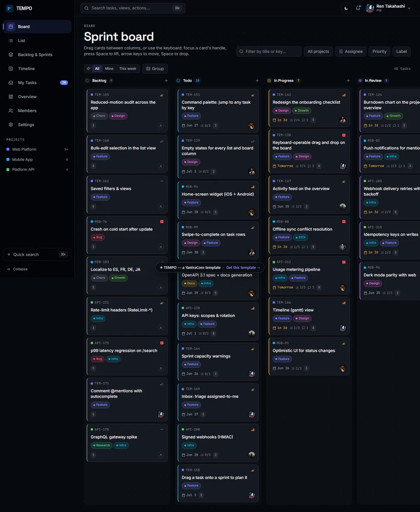The width and height of the screenshot is (420, 512).
Task: Click the Docs label on OpenAPI spec card
Action: tap(189, 283)
